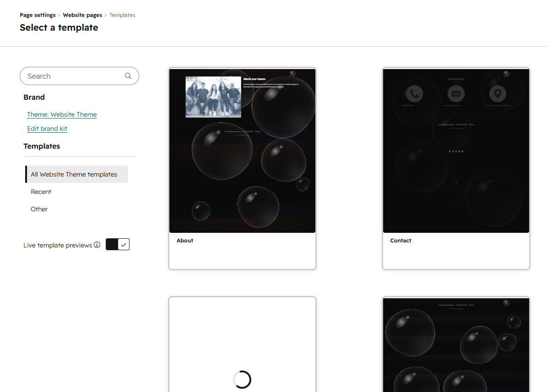
Task: Click the team photo in About preview
Action: tap(213, 97)
